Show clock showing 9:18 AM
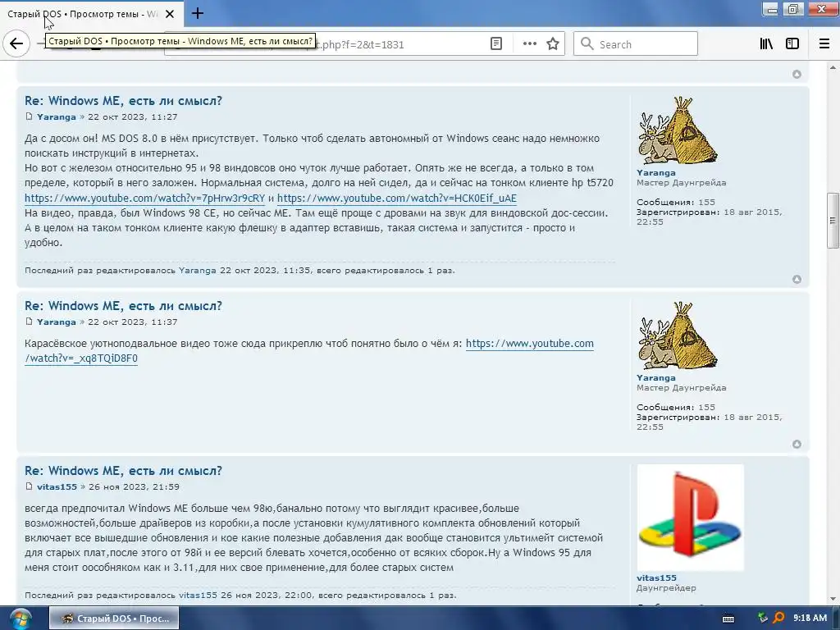Image resolution: width=840 pixels, height=630 pixels. pyautogui.click(x=810, y=619)
